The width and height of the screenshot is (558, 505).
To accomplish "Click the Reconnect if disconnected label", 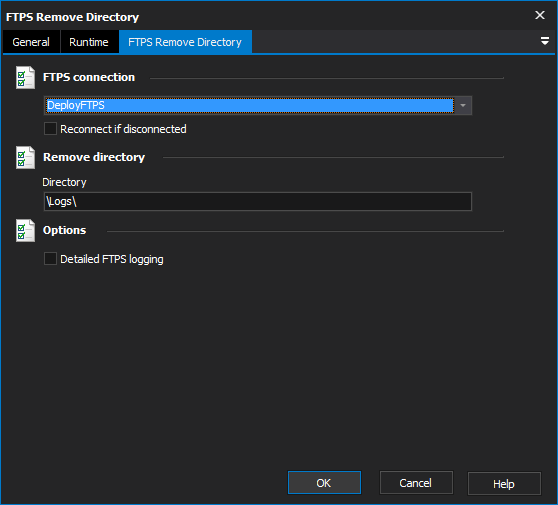I will click(123, 129).
